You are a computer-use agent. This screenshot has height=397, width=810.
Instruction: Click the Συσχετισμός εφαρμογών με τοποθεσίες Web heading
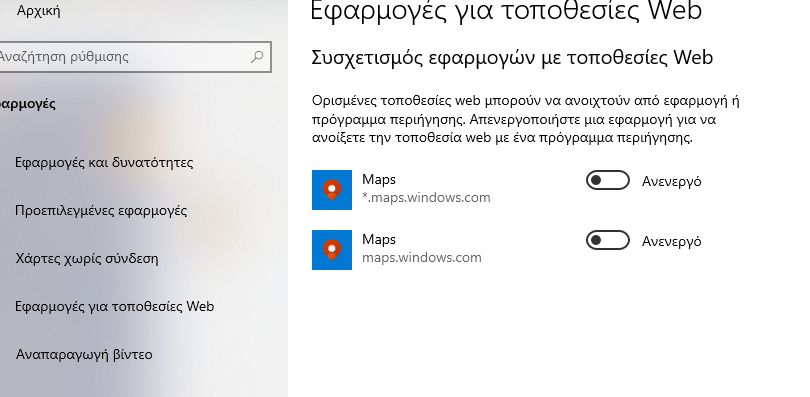click(x=512, y=57)
